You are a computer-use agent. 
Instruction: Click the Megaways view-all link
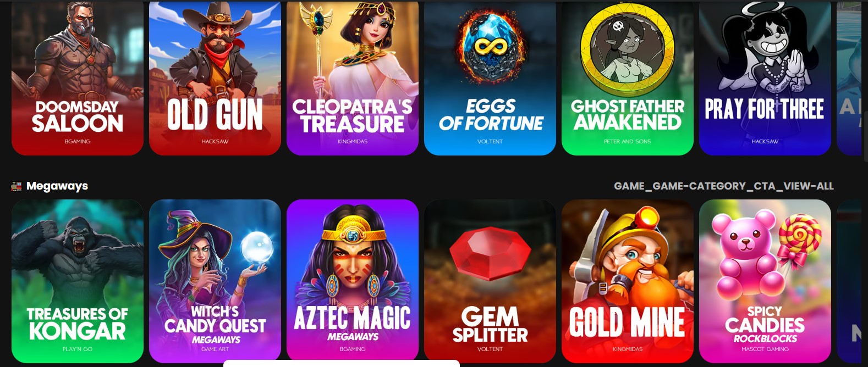724,186
